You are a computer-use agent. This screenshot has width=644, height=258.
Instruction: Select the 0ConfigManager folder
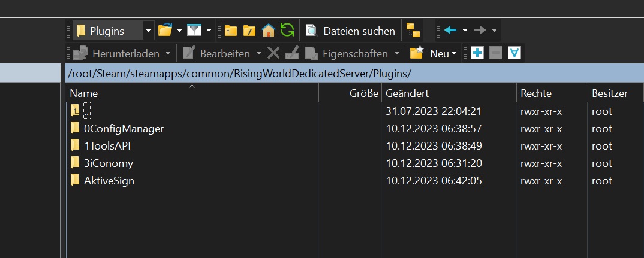(x=124, y=128)
